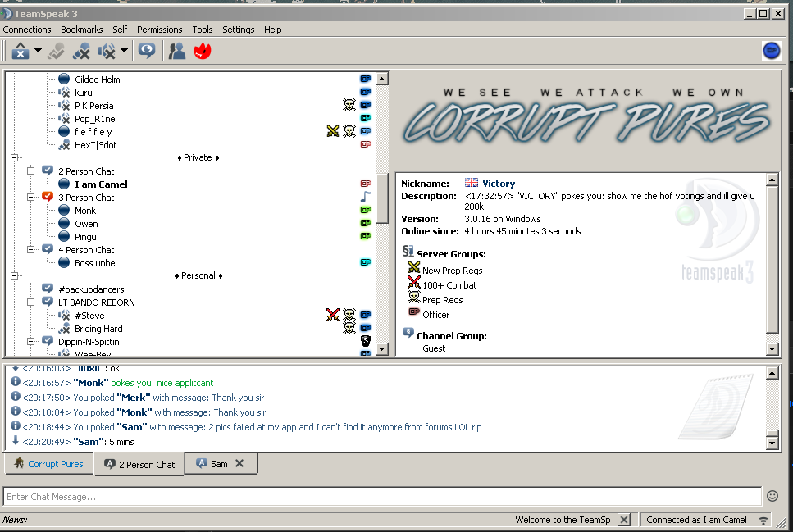Viewport: 793px width, 532px height.
Task: Click crossed swords badge on feffey row
Action: (x=333, y=131)
